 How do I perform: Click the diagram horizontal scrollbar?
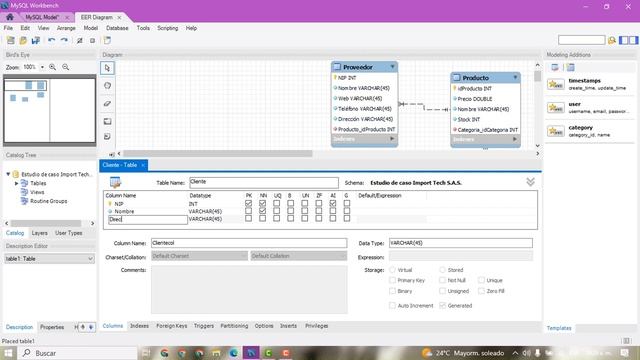218,153
